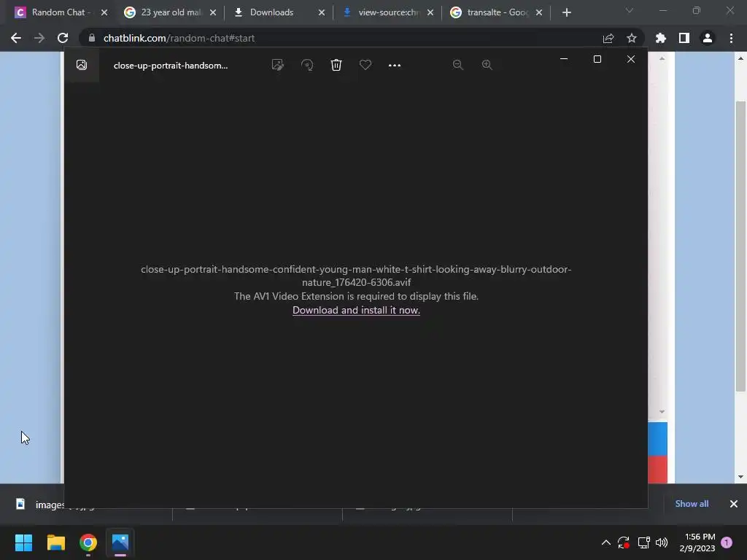Click page vertical scrollbar thumb
This screenshot has height=560, width=747.
pos(741,246)
